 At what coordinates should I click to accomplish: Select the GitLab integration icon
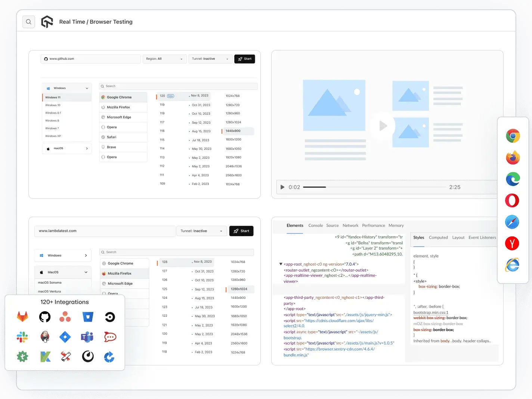click(22, 316)
